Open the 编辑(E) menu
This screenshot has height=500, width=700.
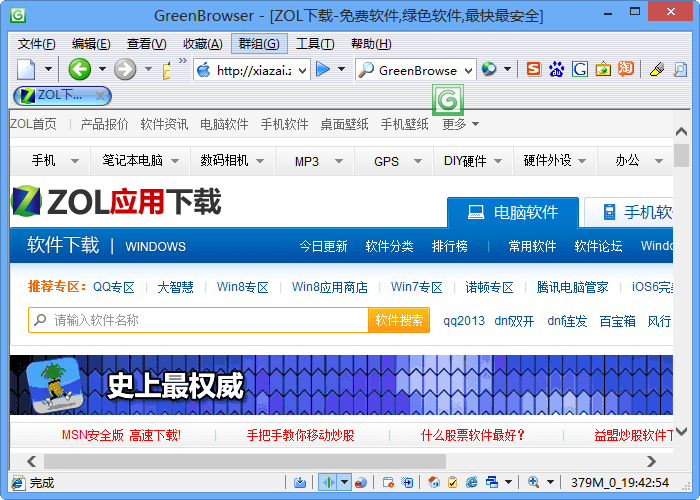91,44
